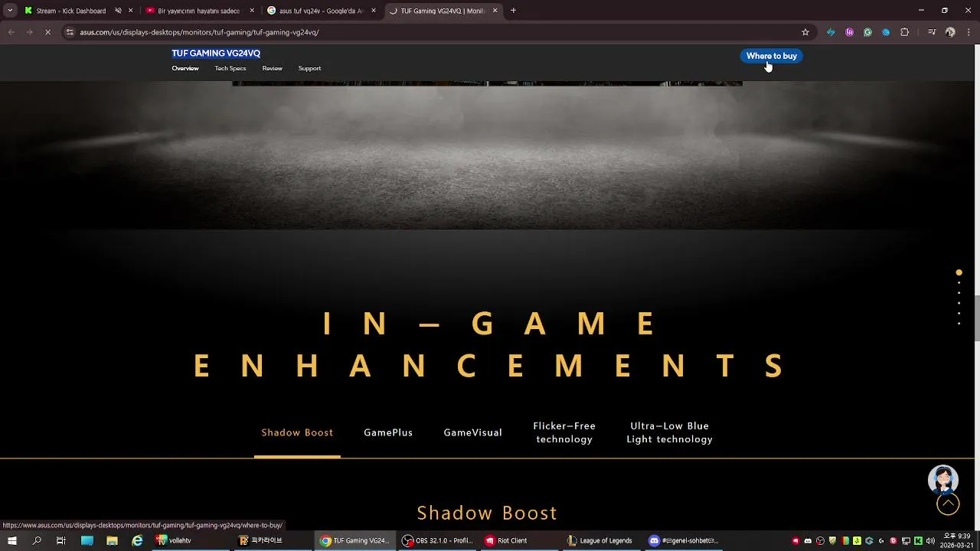The image size is (980, 551).
Task: Open the Tech Specs page link
Action: point(230,69)
